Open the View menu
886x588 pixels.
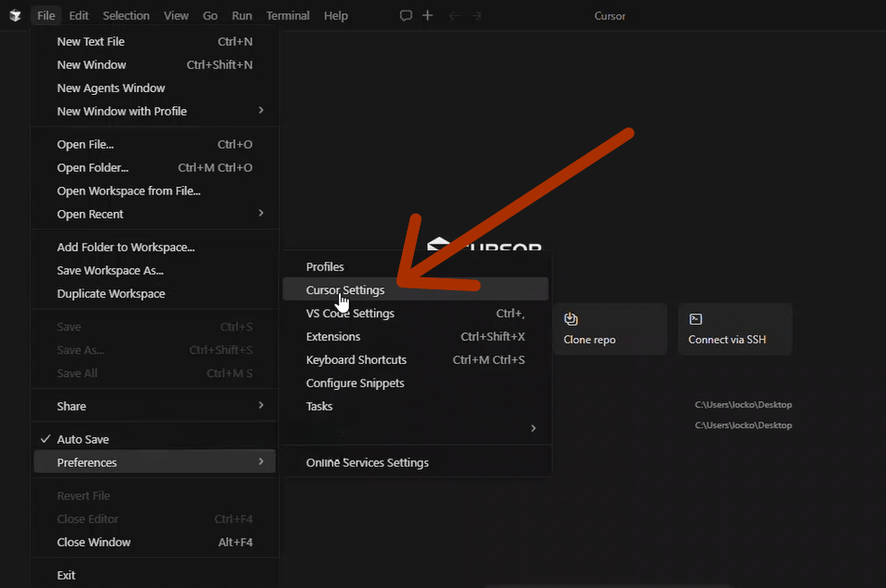click(x=176, y=16)
